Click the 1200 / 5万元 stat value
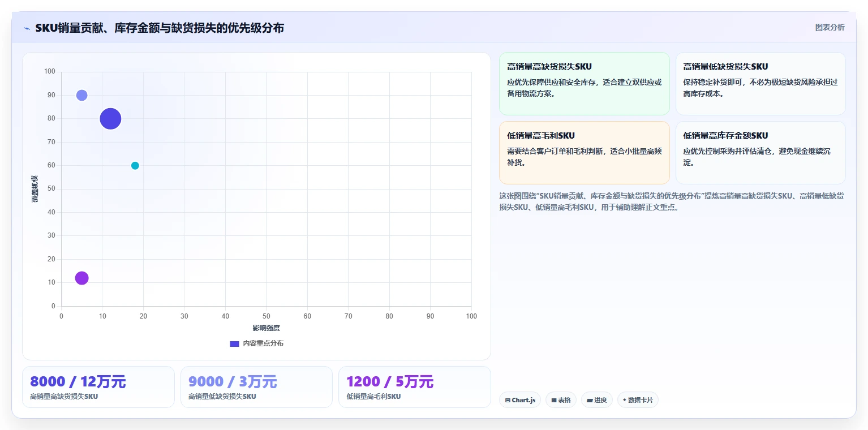 coord(390,382)
